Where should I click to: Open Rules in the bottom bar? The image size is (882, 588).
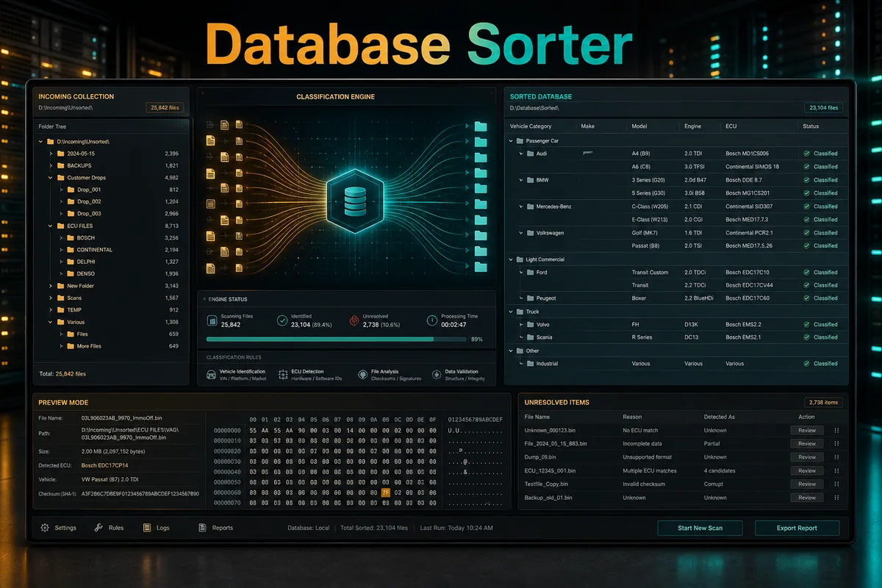pyautogui.click(x=109, y=528)
